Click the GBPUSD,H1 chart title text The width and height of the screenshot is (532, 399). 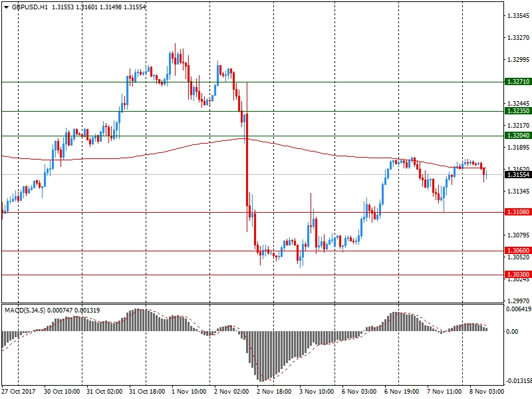(x=30, y=7)
